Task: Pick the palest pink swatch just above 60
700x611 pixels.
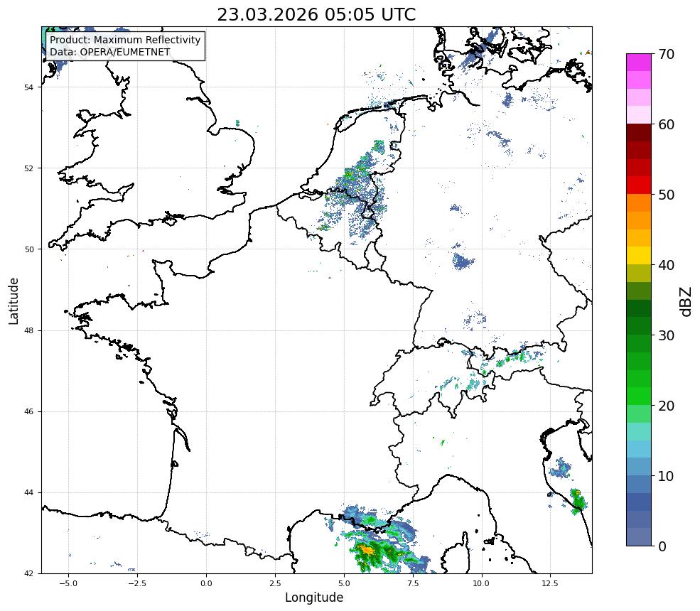Action: (639, 115)
